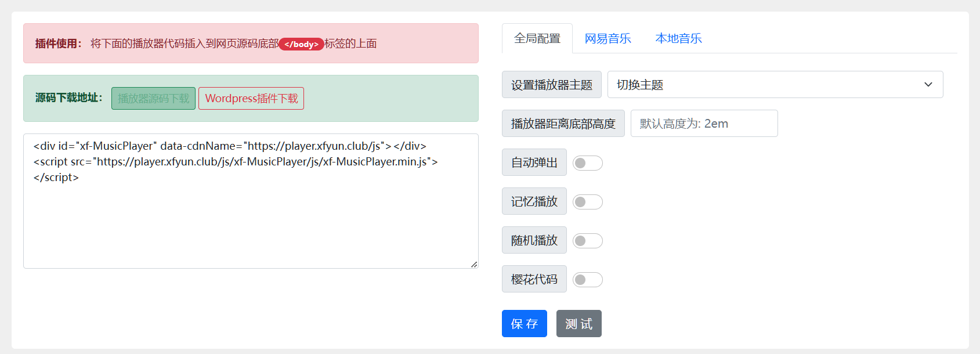980x354 pixels.
Task: Click the 源码下载地址 heading text
Action: (68, 97)
